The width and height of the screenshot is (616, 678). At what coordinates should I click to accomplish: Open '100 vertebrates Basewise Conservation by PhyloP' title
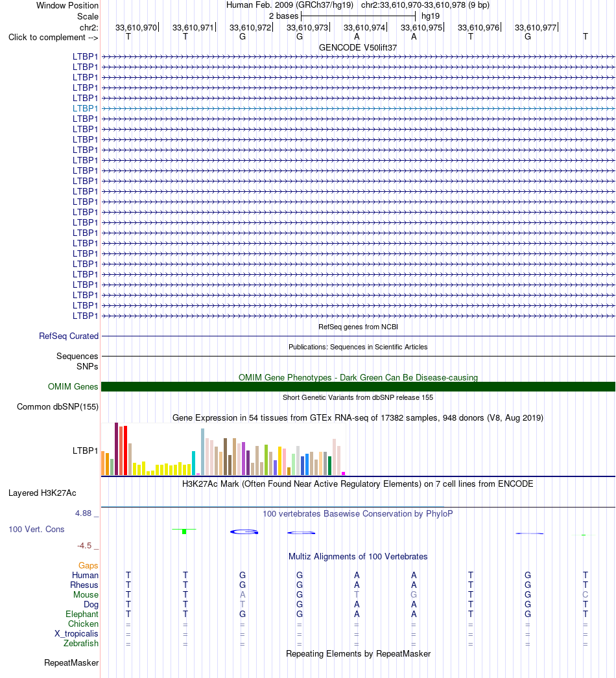click(x=358, y=514)
